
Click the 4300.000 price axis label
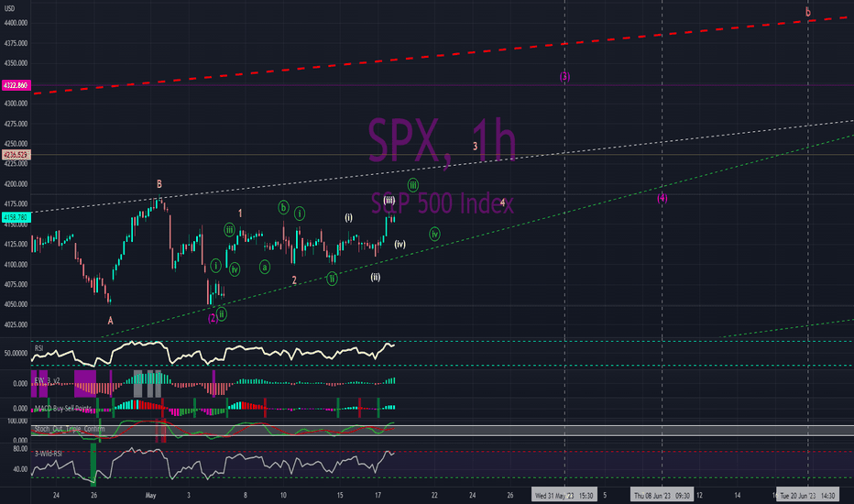(16, 104)
